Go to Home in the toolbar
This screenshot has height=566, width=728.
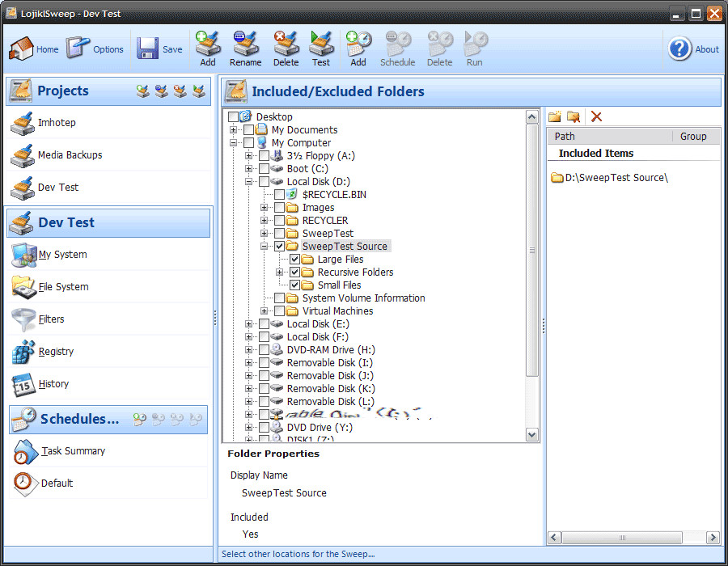(x=34, y=49)
